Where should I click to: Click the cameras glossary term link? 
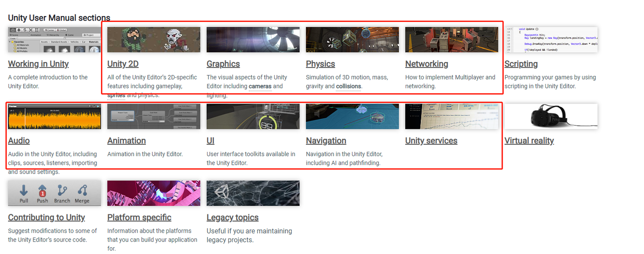click(260, 86)
